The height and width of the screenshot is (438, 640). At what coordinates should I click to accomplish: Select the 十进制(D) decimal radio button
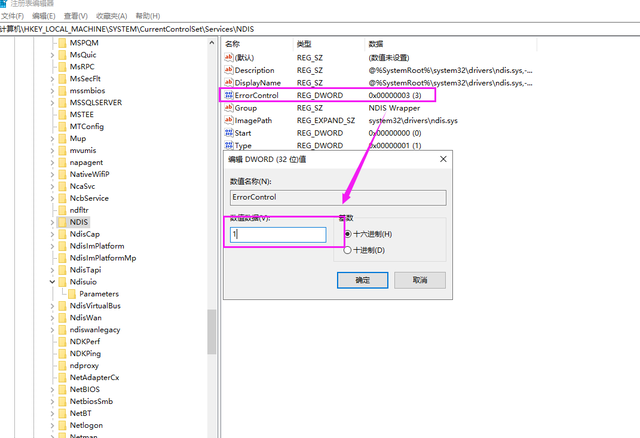(347, 250)
